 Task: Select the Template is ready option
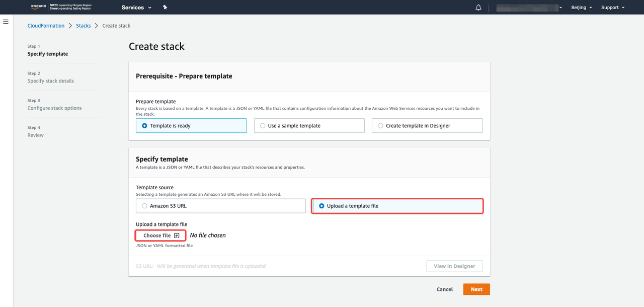pos(145,126)
